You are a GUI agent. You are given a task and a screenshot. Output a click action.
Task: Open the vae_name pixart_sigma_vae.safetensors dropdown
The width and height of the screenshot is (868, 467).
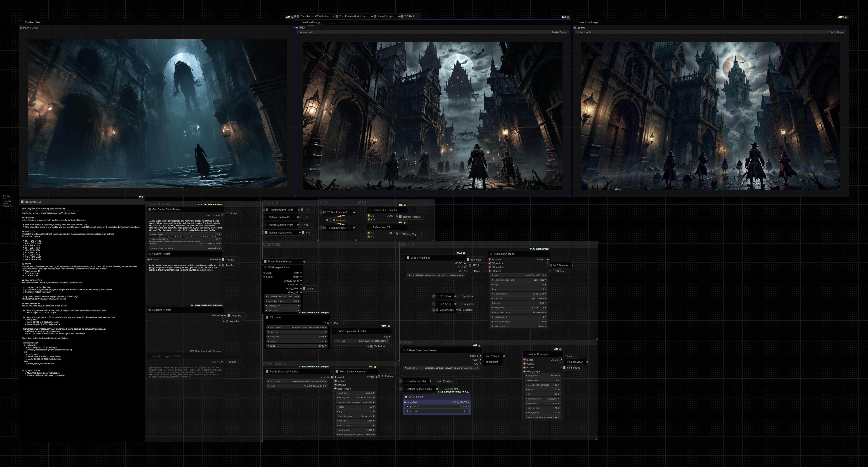tap(362, 341)
